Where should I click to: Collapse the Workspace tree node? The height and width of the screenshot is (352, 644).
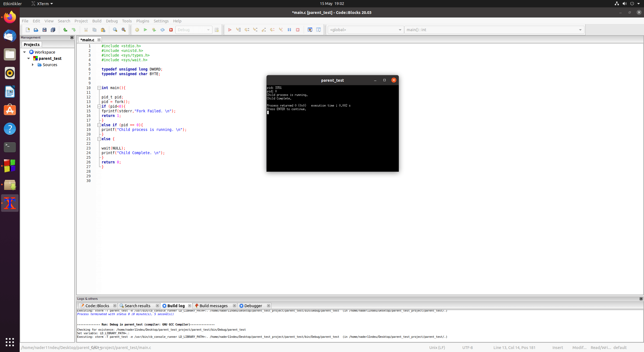[25, 52]
